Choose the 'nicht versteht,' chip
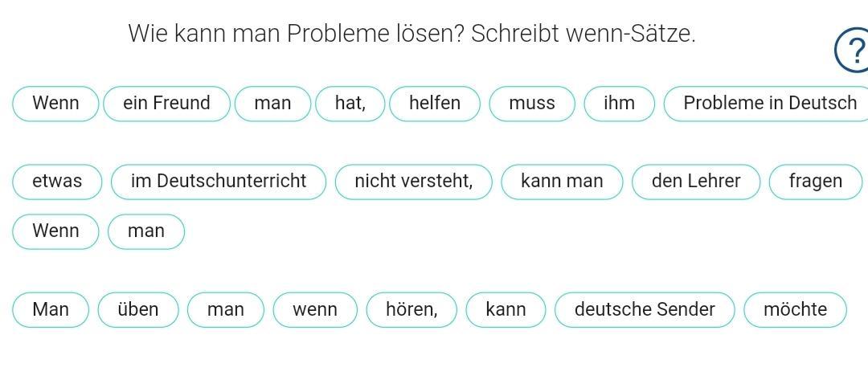 [414, 182]
